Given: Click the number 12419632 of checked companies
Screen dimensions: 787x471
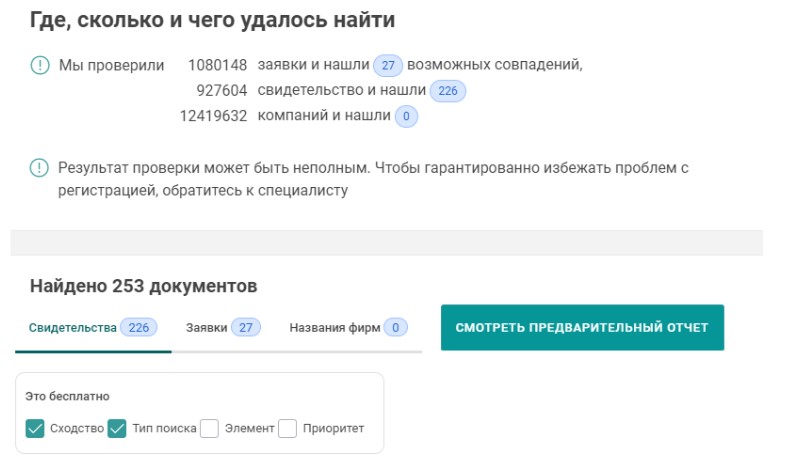Looking at the screenshot, I should pyautogui.click(x=213, y=117).
